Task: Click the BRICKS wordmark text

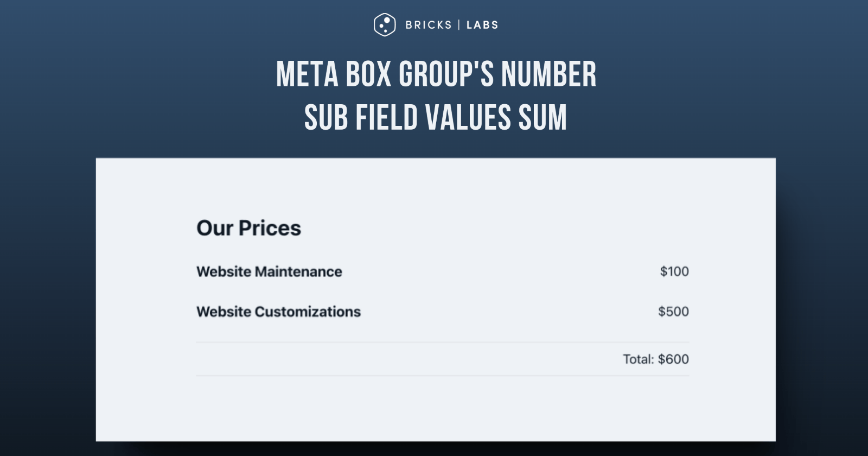Action: [429, 25]
